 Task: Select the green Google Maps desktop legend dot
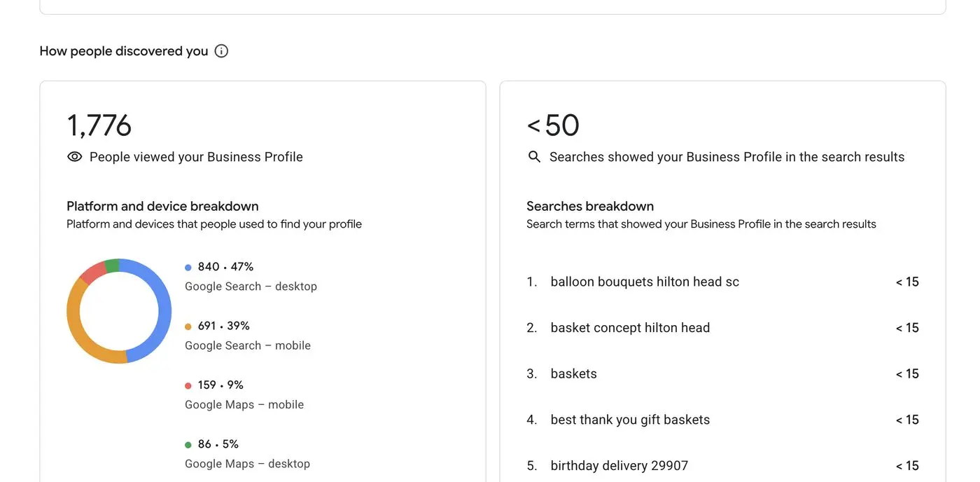click(x=188, y=444)
